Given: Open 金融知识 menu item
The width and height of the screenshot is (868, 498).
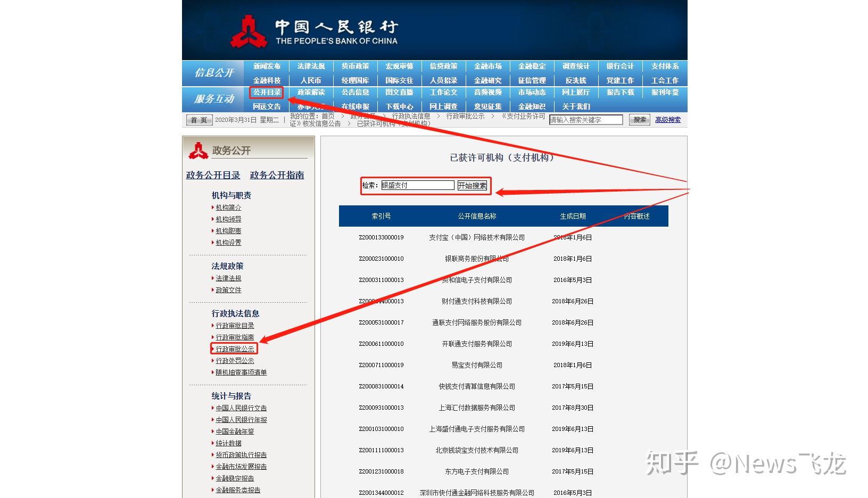Looking at the screenshot, I should [532, 106].
